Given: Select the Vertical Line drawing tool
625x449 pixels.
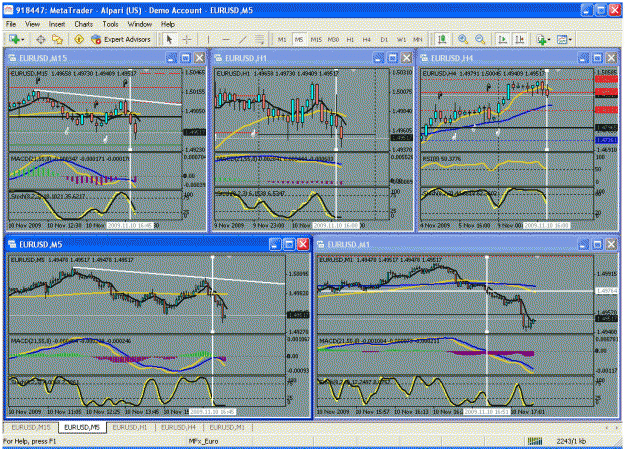Looking at the screenshot, I should click(208, 39).
